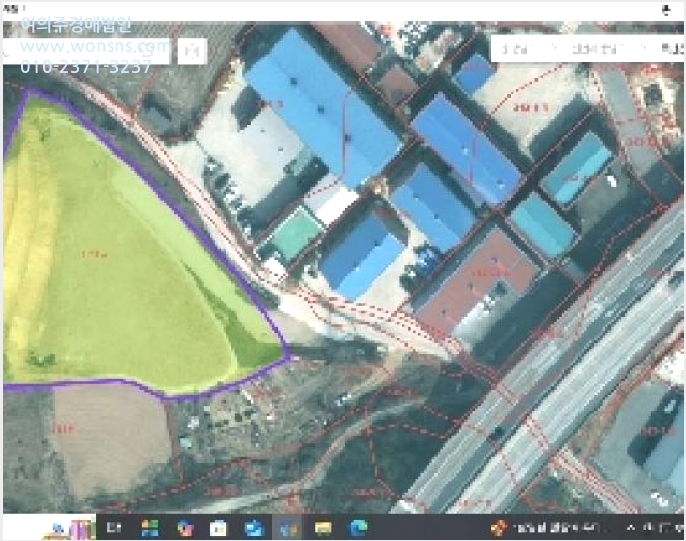Open Task View from the taskbar
This screenshot has height=541, width=686.
pyautogui.click(x=114, y=528)
